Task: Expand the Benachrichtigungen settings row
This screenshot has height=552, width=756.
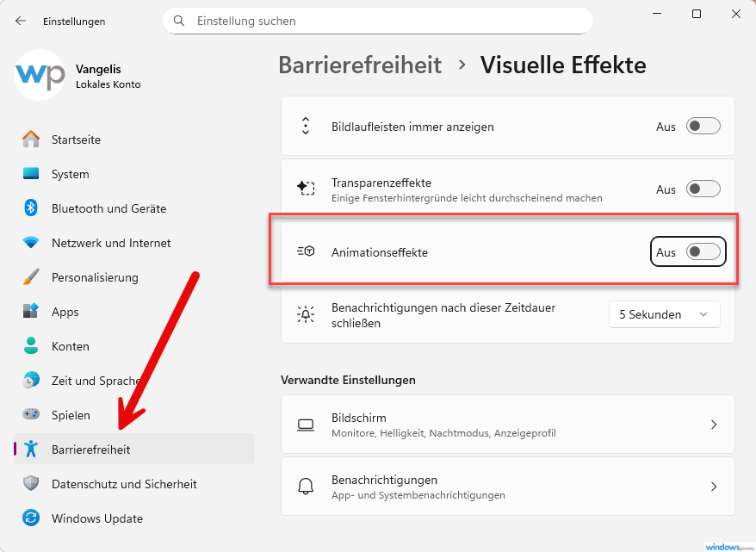Action: (x=507, y=486)
